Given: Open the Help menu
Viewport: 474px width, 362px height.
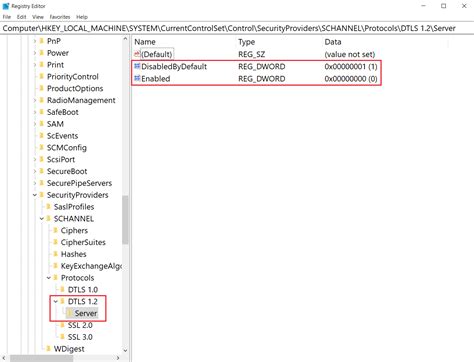Looking at the screenshot, I should tap(82, 17).
